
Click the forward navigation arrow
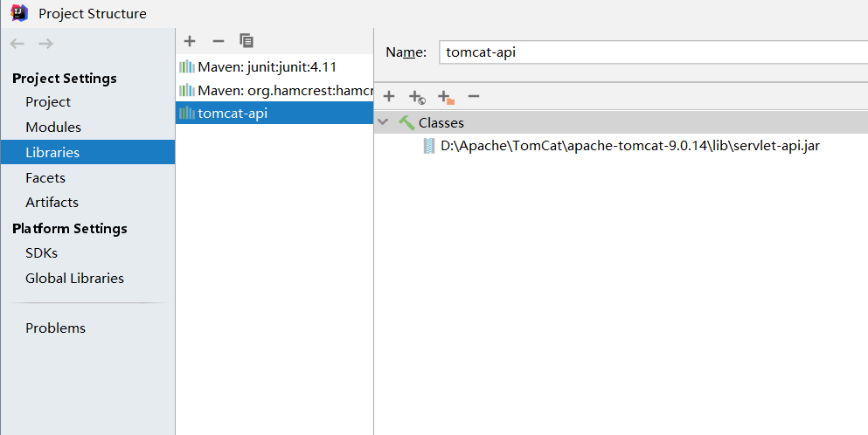tap(46, 44)
